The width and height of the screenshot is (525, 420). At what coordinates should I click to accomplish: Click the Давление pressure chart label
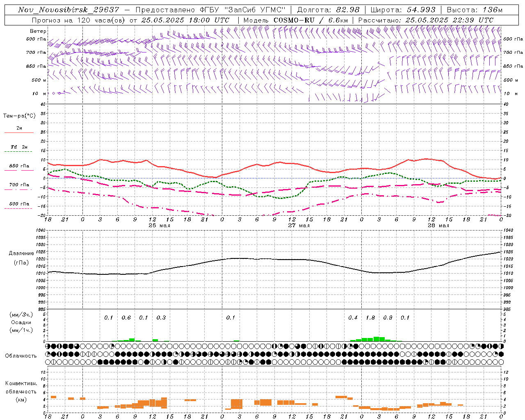(x=21, y=253)
